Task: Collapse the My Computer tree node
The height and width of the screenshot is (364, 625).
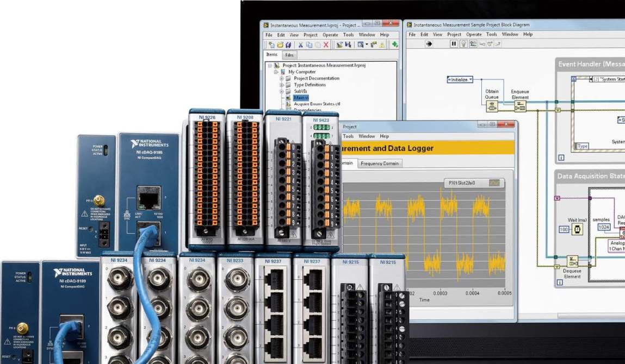Action: 276,72
